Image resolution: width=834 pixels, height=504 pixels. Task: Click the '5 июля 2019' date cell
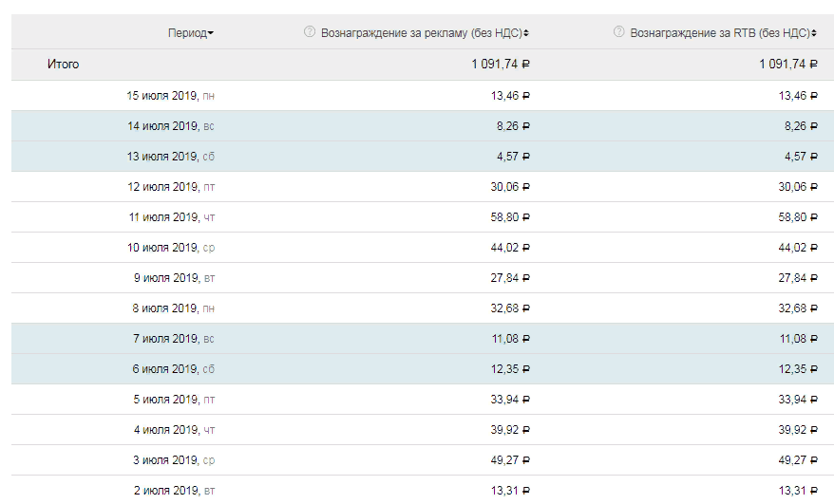(x=165, y=400)
